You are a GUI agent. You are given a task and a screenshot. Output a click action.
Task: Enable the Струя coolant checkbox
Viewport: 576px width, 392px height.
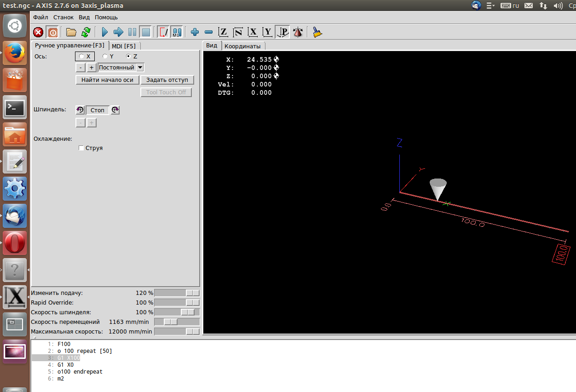[x=91, y=148]
